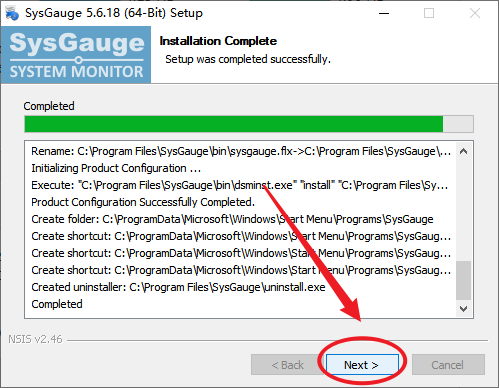Close the SysGauge Setup window
Viewport: 499px width, 388px height.
(x=475, y=13)
